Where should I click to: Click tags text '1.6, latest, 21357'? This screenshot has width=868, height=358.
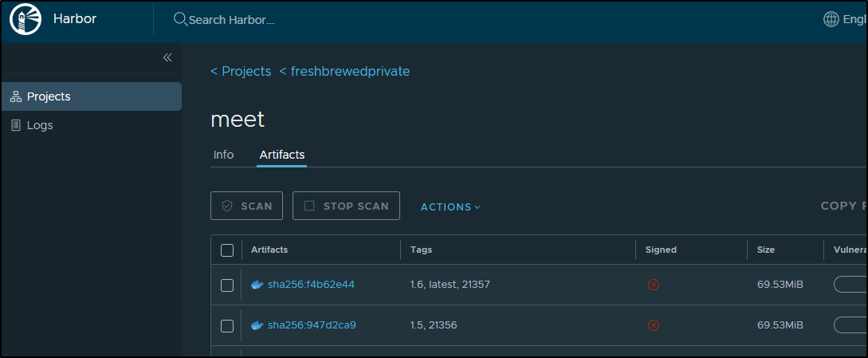(450, 285)
